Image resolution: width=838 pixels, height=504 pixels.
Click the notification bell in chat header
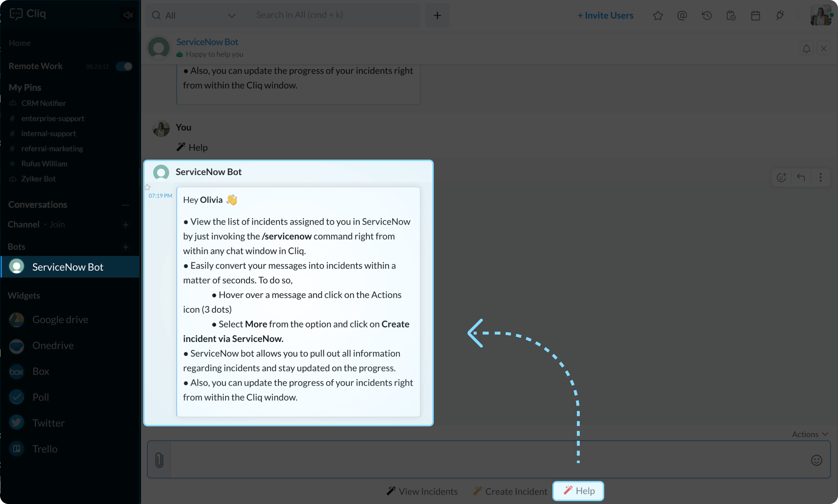(806, 49)
